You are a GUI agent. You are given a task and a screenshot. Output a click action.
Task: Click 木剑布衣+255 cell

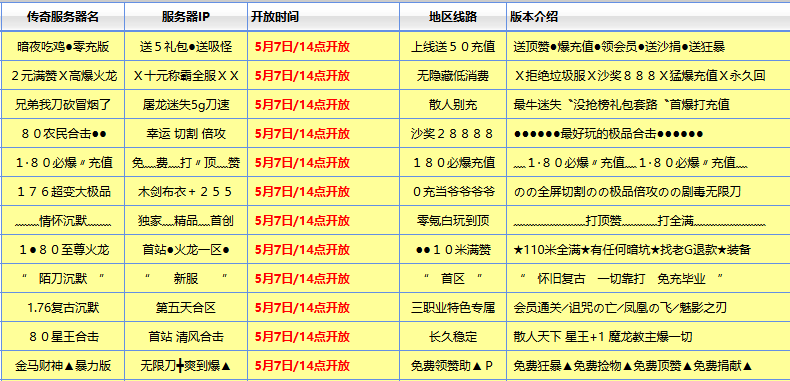pyautogui.click(x=186, y=192)
